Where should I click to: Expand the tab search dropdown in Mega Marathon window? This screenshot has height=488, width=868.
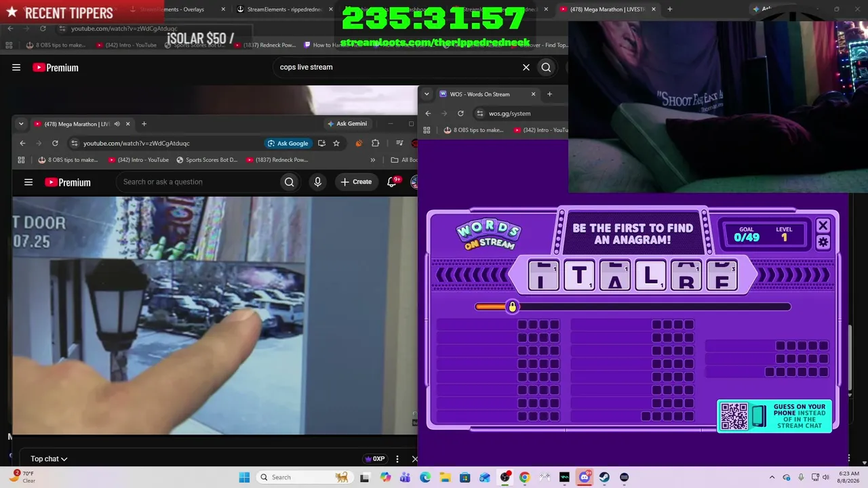coord(21,124)
